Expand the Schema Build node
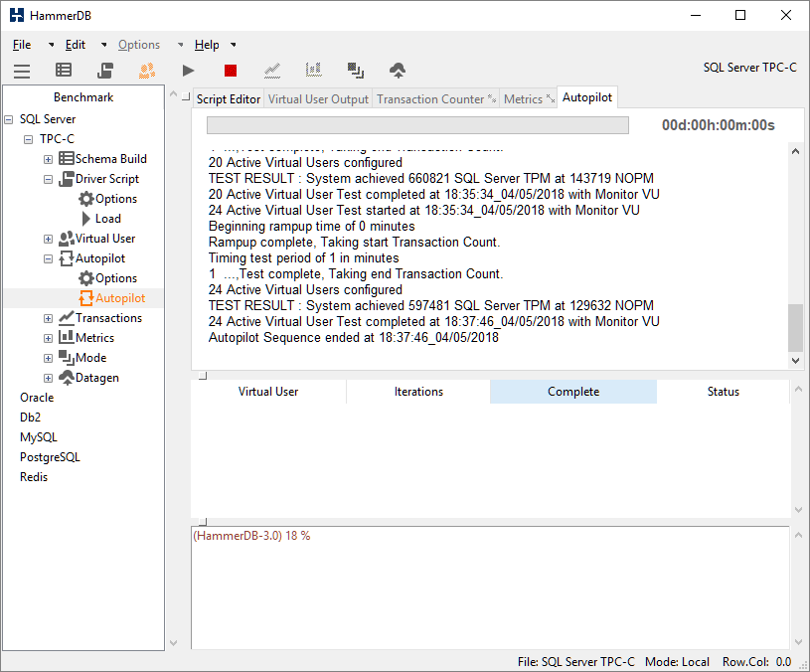 tap(48, 160)
